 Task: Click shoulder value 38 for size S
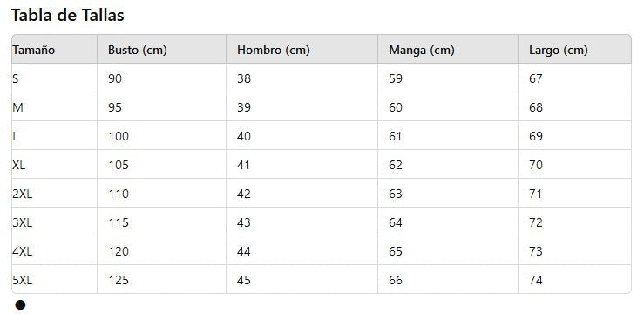244,78
